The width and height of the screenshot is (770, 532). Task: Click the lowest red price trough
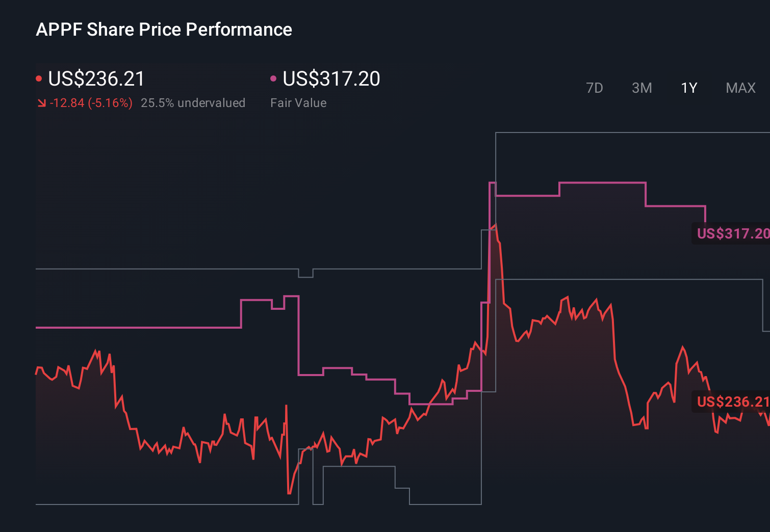[x=289, y=493]
